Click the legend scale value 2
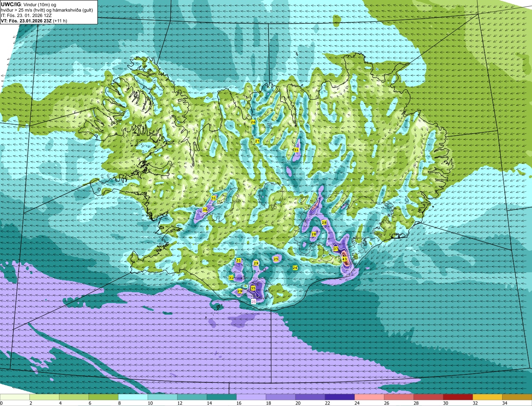The image size is (532, 406). (31, 403)
